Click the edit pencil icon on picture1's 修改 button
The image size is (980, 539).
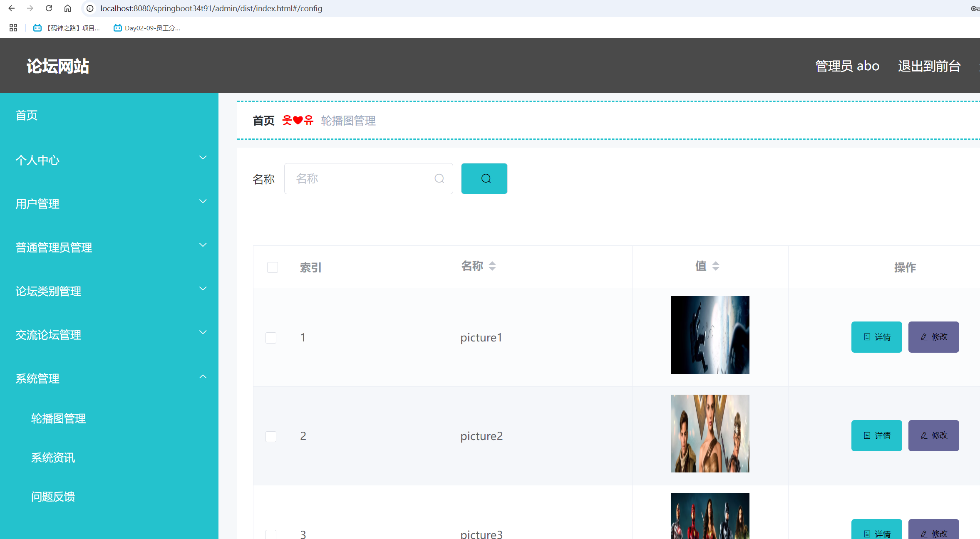pos(923,337)
